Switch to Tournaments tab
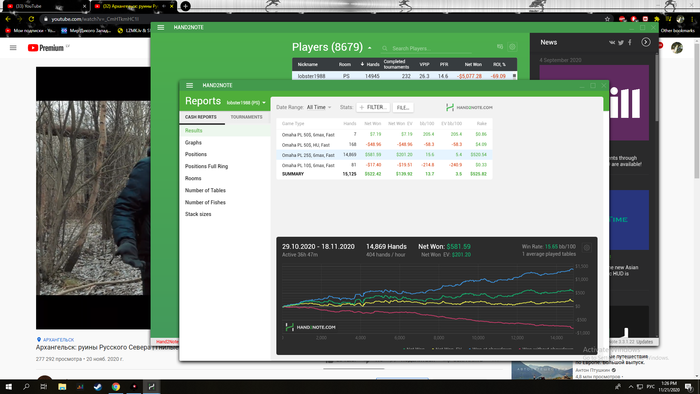 (246, 117)
